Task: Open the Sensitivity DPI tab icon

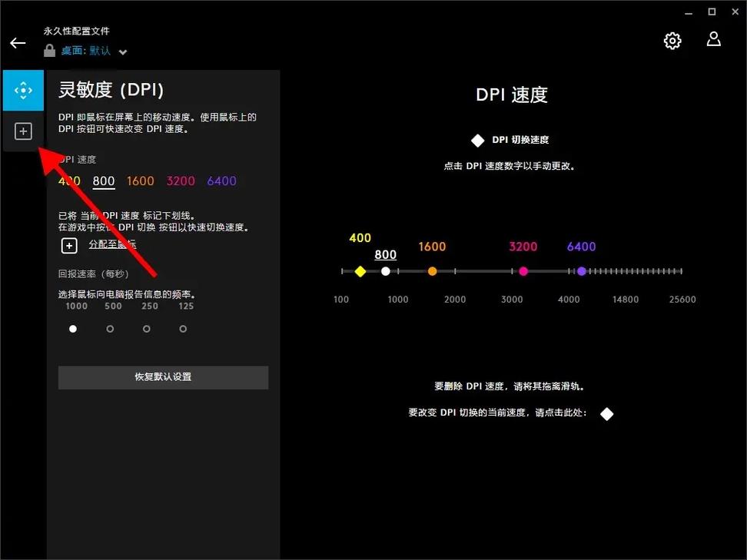Action: tap(23, 91)
